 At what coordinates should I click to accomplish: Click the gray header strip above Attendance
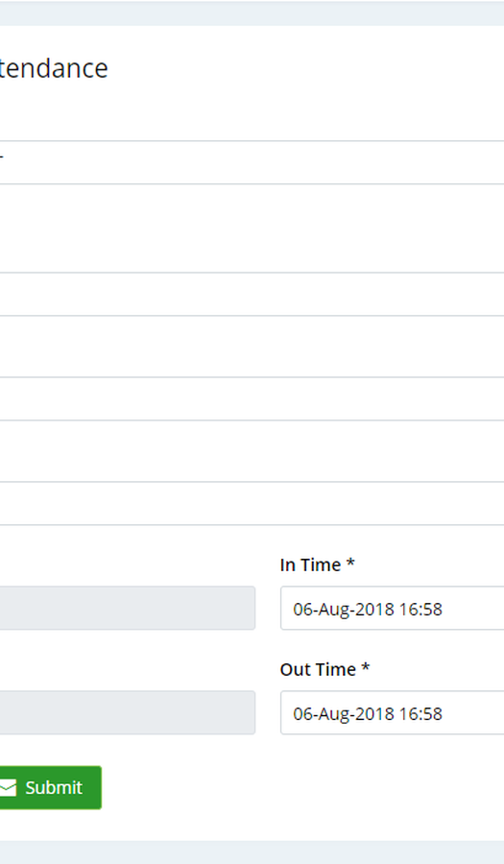tap(252, 12)
